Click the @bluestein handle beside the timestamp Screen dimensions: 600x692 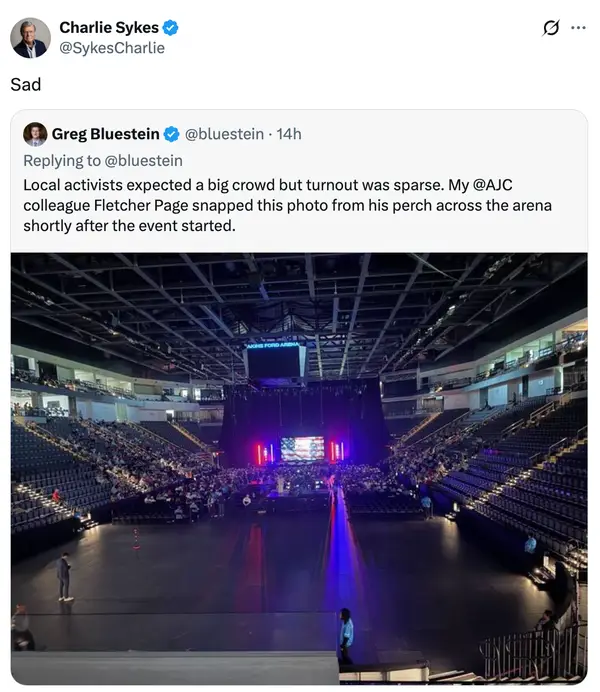point(224,135)
